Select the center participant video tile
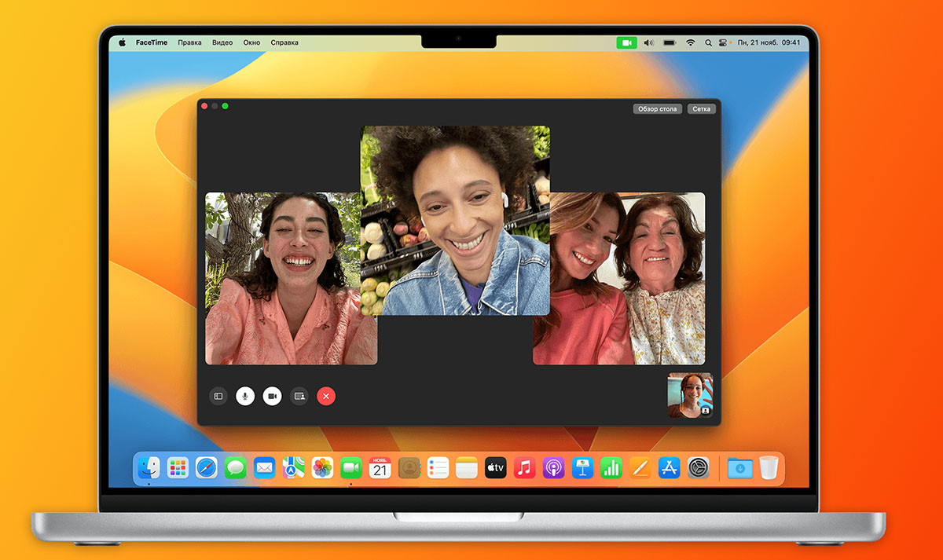The width and height of the screenshot is (943, 560). [455, 221]
